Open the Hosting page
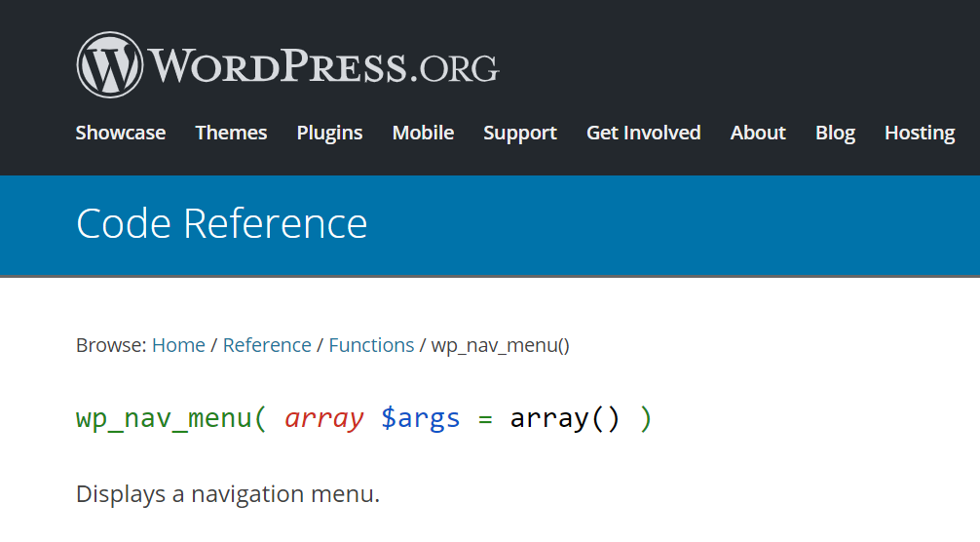 click(x=920, y=133)
